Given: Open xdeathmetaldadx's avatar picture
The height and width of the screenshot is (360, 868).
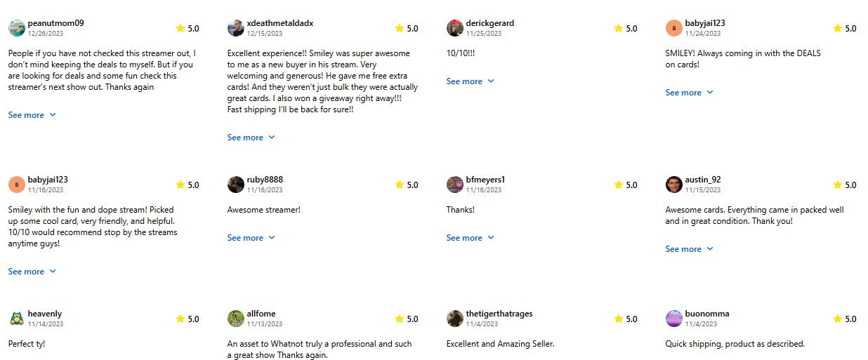Looking at the screenshot, I should click(236, 28).
